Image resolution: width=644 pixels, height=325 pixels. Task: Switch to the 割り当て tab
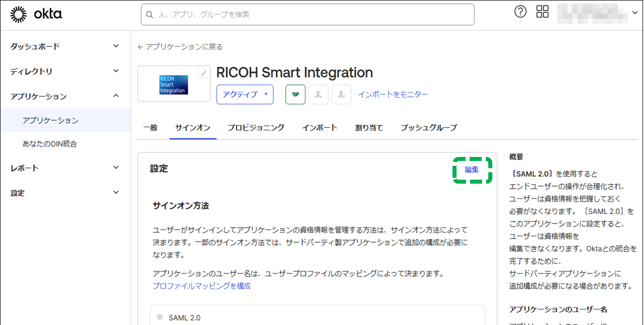[369, 128]
